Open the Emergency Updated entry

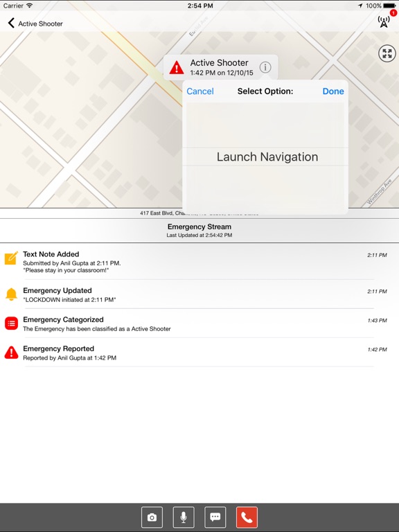(x=199, y=294)
